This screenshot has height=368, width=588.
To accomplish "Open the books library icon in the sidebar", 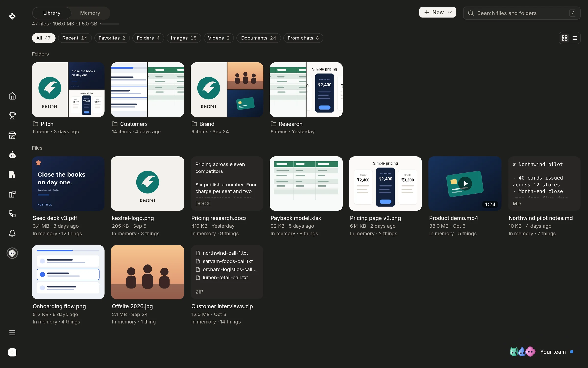I will [x=12, y=175].
